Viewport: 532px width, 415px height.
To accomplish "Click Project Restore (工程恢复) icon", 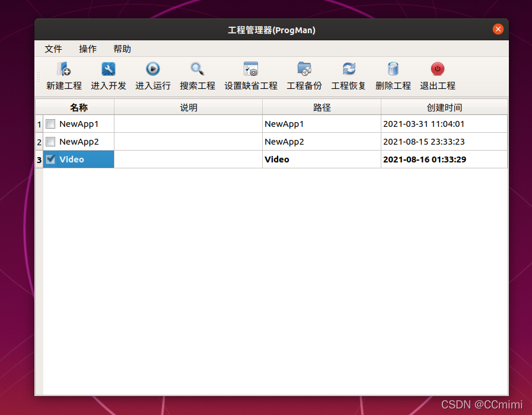I will (349, 69).
